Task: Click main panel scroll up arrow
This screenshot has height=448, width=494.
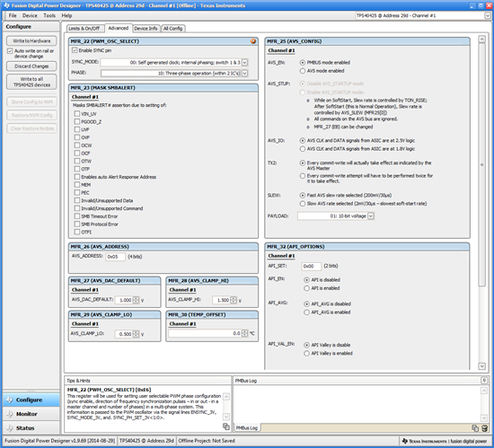Action: (481, 39)
